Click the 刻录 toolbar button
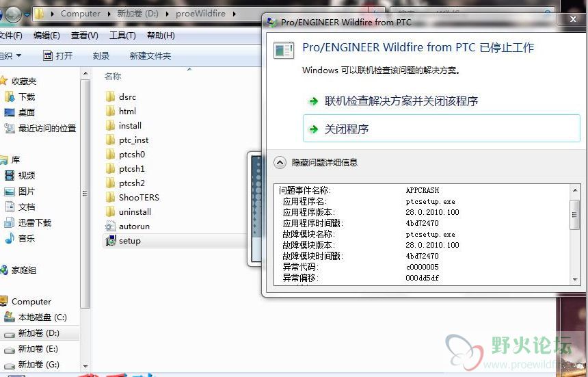Viewport: 588px width, 377px height. (101, 56)
